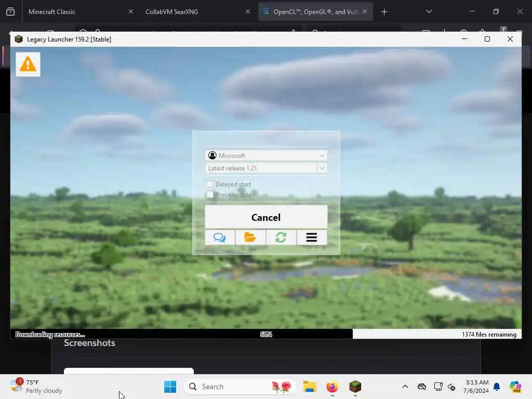The width and height of the screenshot is (532, 399).
Task: Open Copilot preview from the taskbar
Action: tap(515, 387)
